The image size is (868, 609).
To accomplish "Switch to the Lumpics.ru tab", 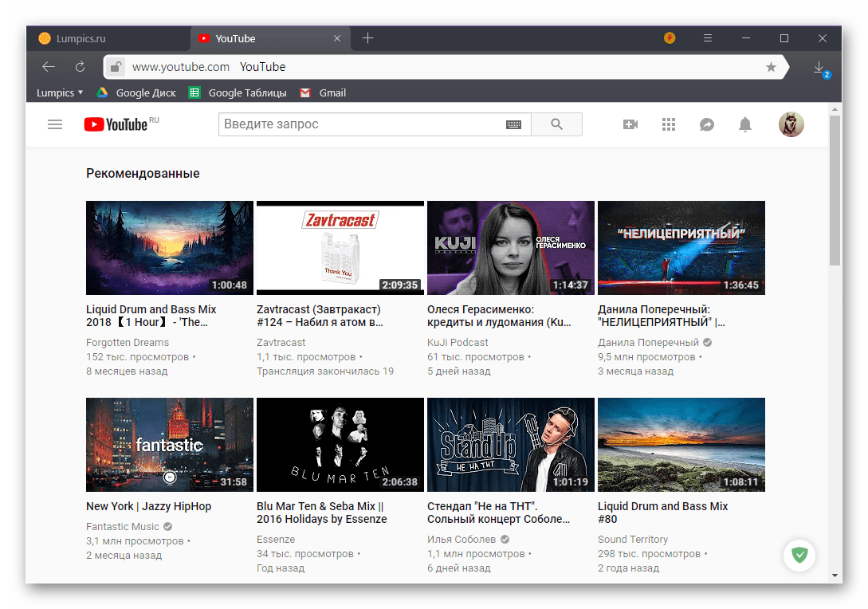I will point(108,38).
